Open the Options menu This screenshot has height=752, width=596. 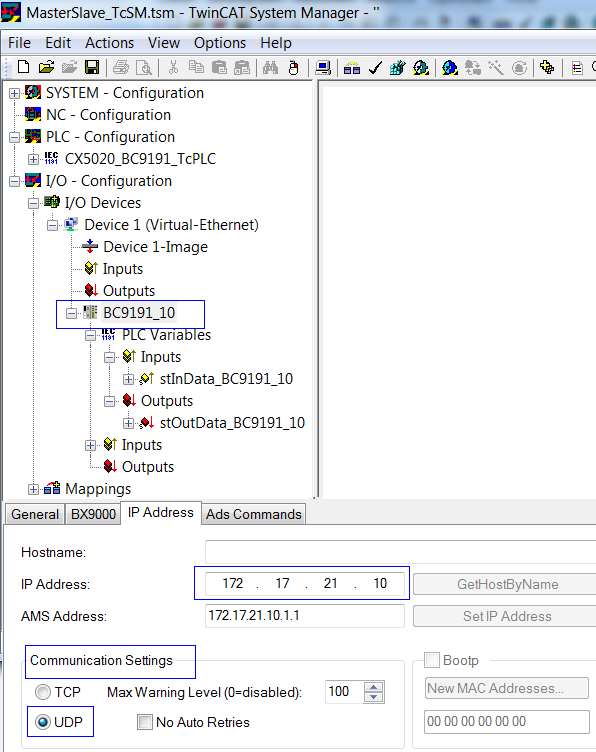pyautogui.click(x=220, y=43)
